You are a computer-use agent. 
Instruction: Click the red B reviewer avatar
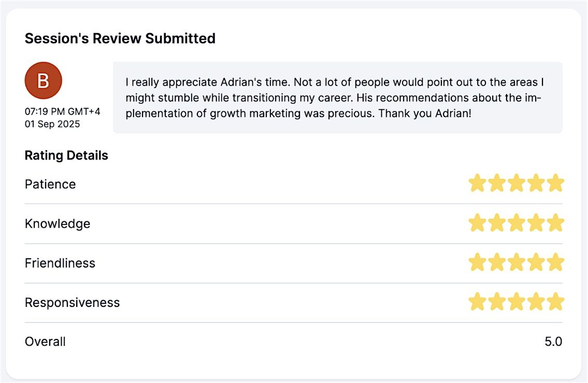pos(44,81)
